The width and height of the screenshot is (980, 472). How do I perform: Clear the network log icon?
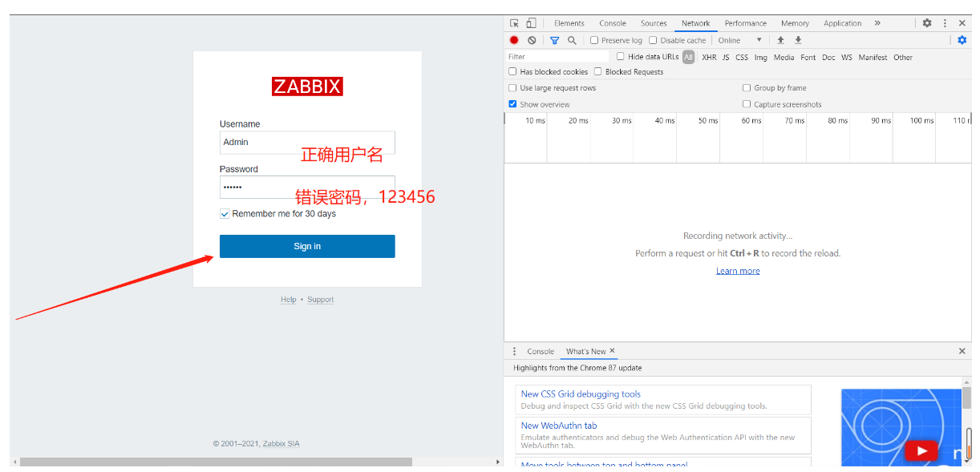coord(532,40)
